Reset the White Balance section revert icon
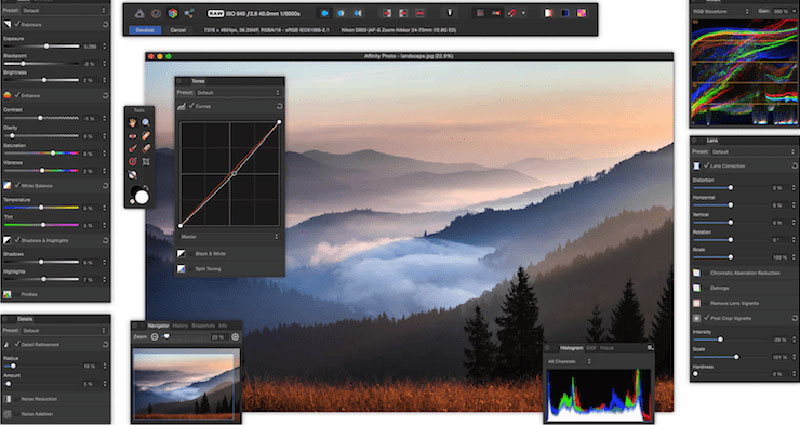The width and height of the screenshot is (800, 425). tap(105, 186)
